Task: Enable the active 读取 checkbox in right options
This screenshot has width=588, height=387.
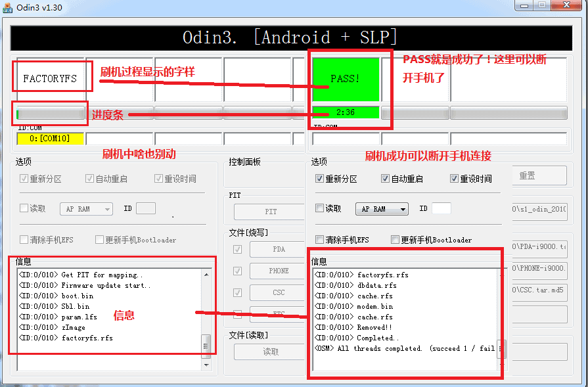Action: tap(319, 208)
